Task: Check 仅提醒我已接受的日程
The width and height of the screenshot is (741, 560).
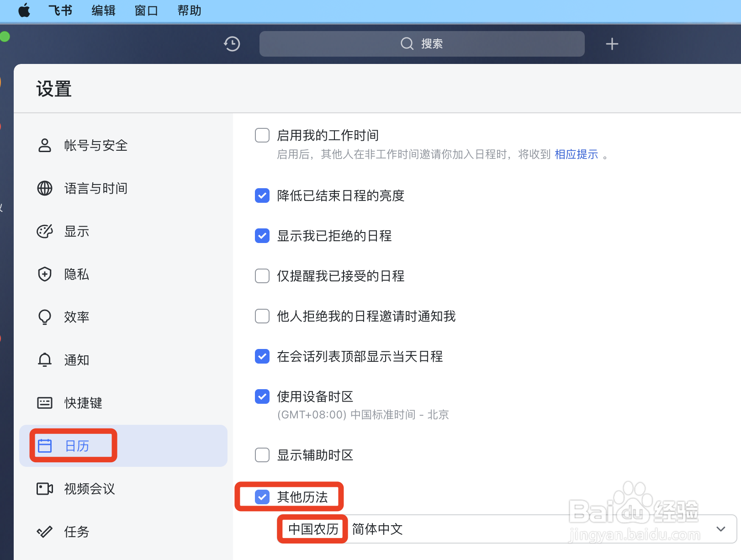Action: (262, 276)
